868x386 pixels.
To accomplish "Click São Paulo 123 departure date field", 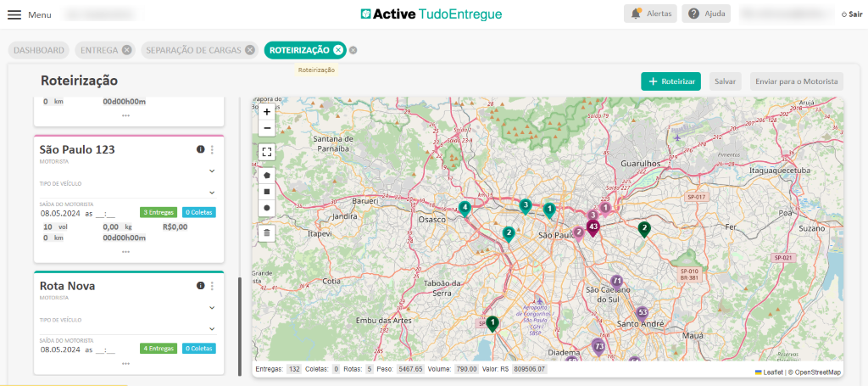I will (x=60, y=213).
